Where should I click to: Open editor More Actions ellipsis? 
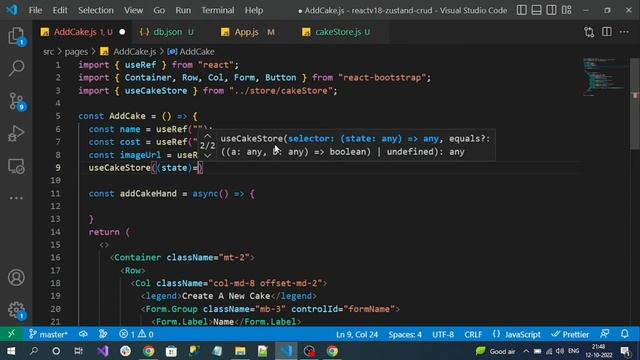(624, 32)
